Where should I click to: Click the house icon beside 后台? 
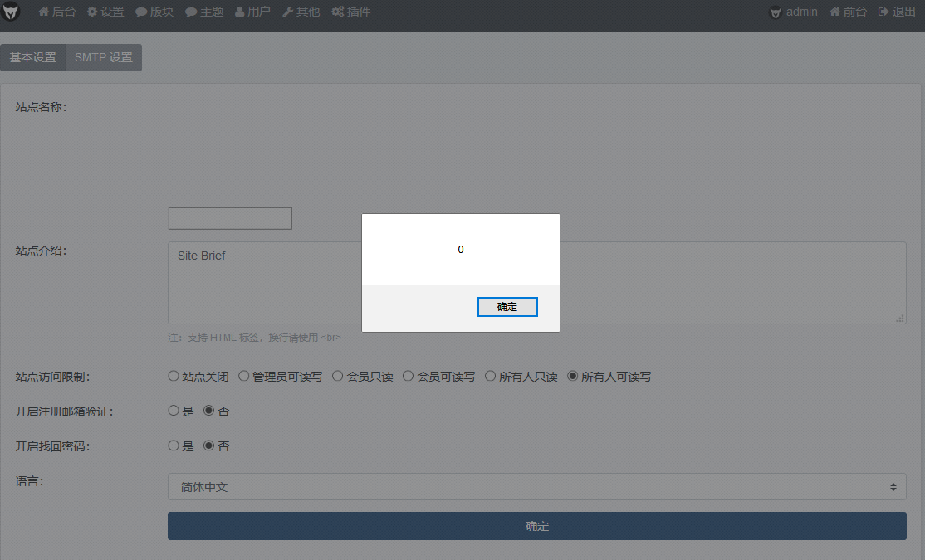(x=44, y=12)
